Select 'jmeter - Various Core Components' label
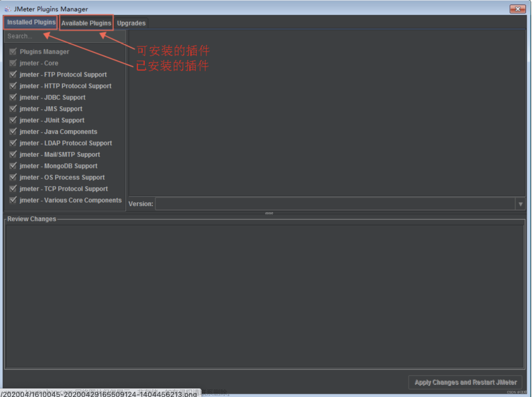 (71, 200)
